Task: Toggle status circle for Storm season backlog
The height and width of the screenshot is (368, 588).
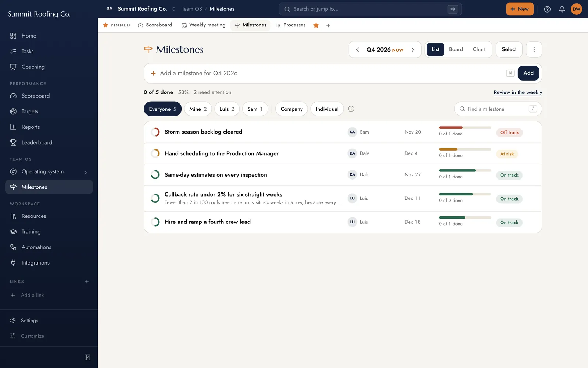Action: click(x=155, y=132)
